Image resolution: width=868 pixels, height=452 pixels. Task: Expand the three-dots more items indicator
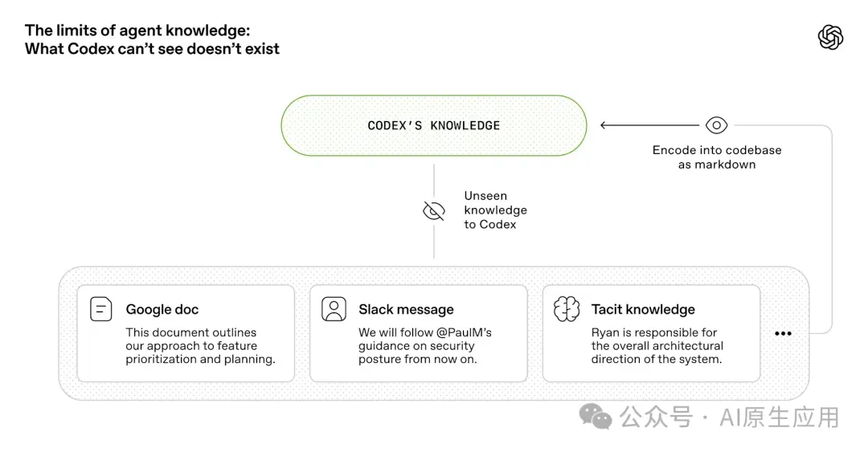(x=783, y=333)
